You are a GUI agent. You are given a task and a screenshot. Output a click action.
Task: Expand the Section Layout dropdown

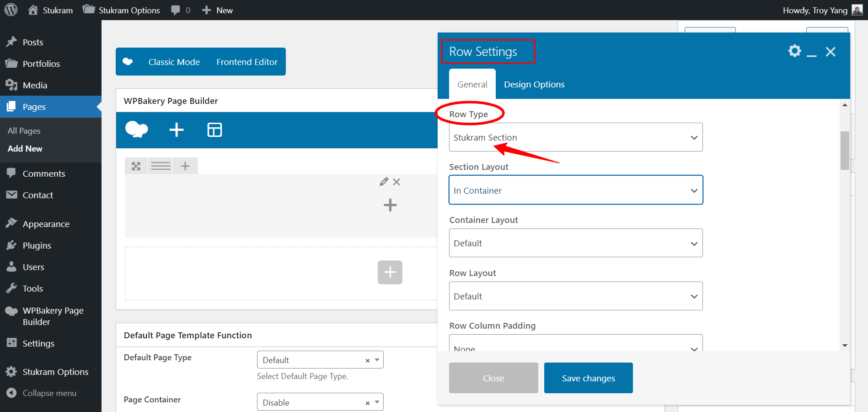coord(576,190)
